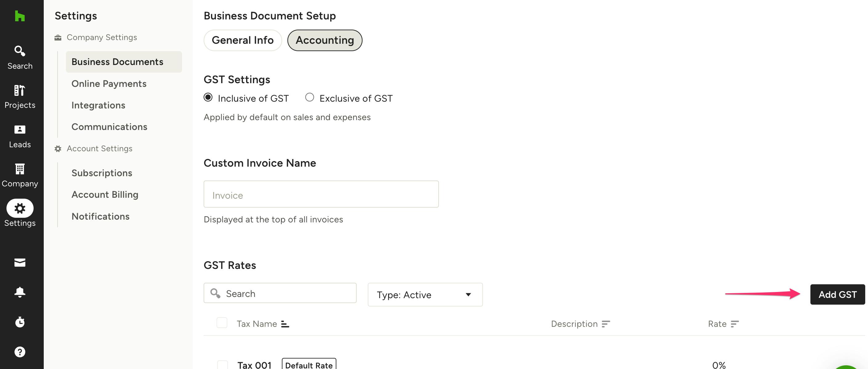
Task: Select the Projects icon in sidebar
Action: [20, 96]
